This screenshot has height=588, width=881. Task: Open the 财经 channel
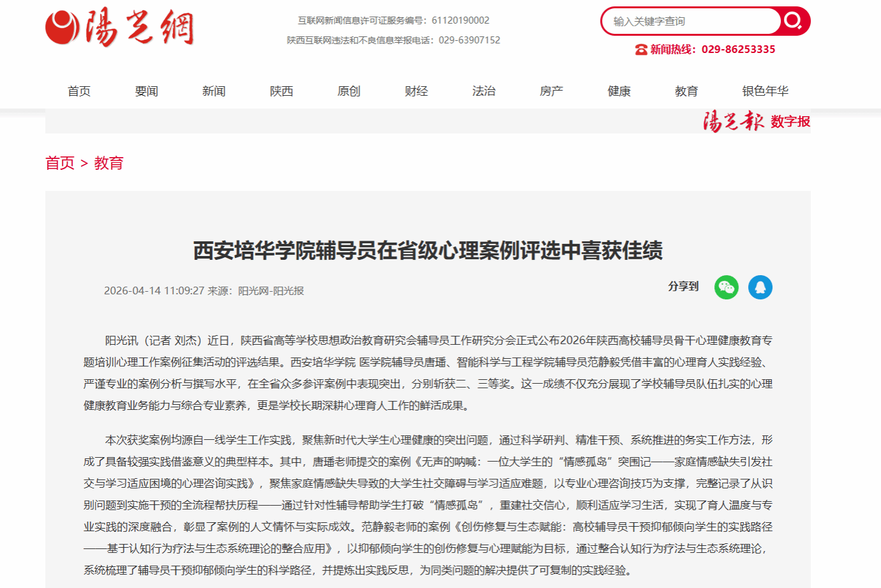(416, 91)
